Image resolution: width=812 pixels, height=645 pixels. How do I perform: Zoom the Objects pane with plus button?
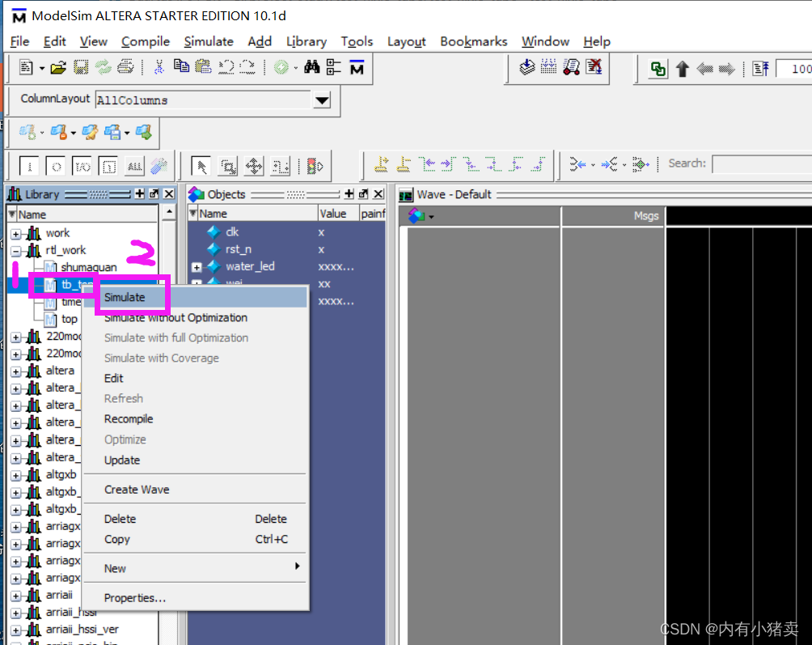(349, 193)
